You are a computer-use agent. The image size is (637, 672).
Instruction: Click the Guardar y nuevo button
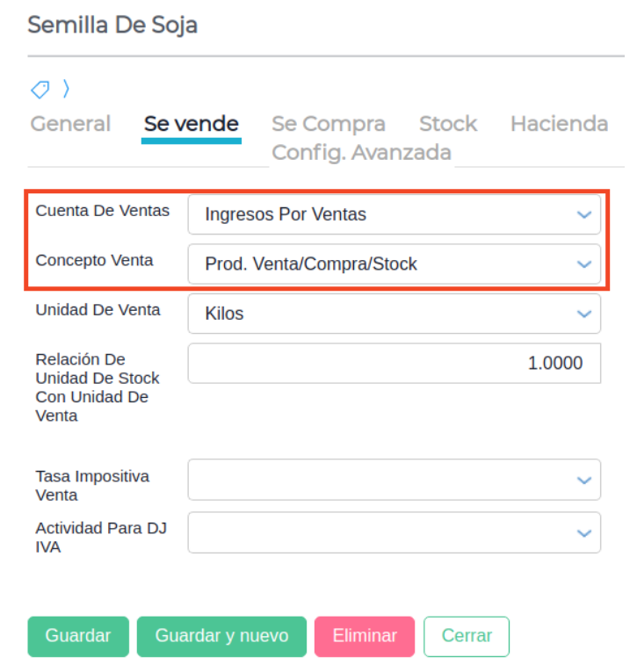click(221, 636)
